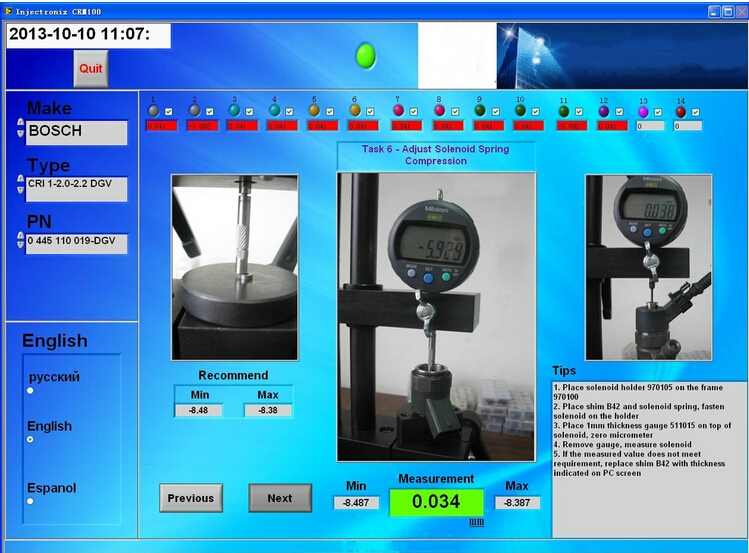Click the Tips instructions text box
The height and width of the screenshot is (553, 749).
(649, 459)
